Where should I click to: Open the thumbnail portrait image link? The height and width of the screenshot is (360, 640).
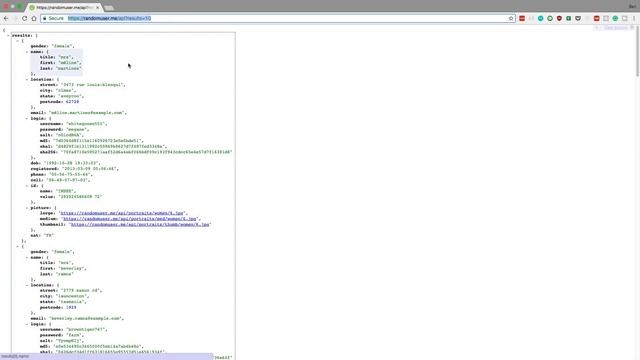coord(140,224)
